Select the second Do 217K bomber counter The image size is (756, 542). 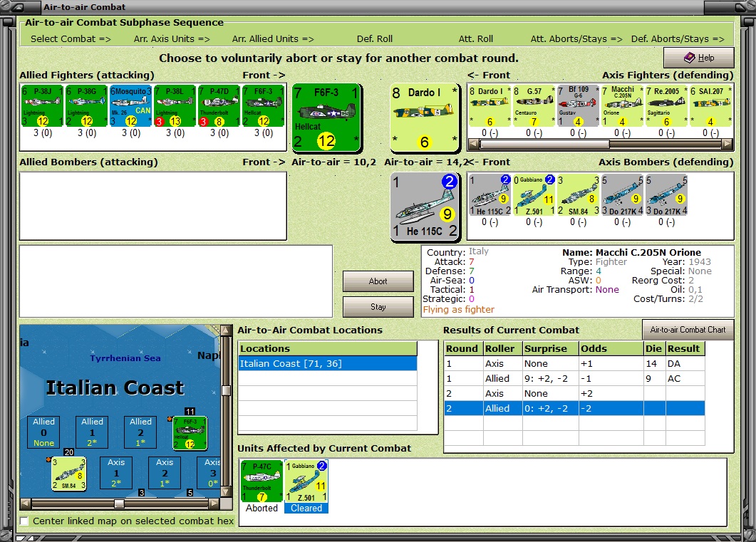click(666, 195)
